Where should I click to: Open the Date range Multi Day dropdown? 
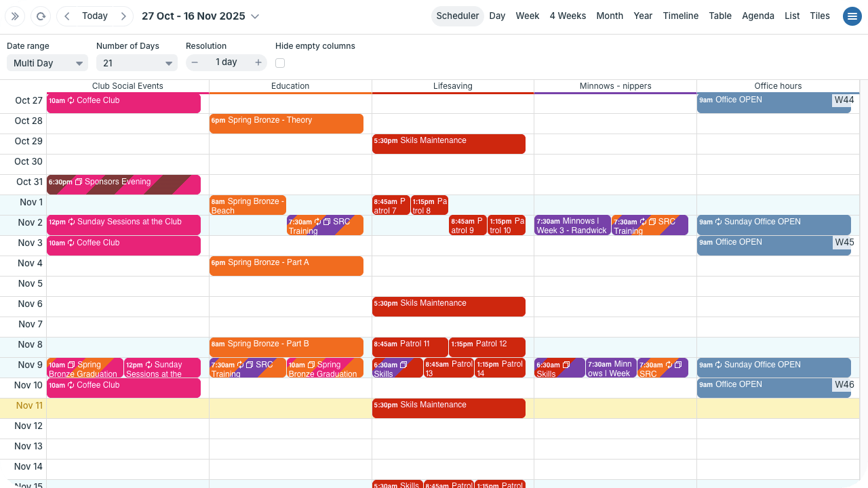coord(47,63)
